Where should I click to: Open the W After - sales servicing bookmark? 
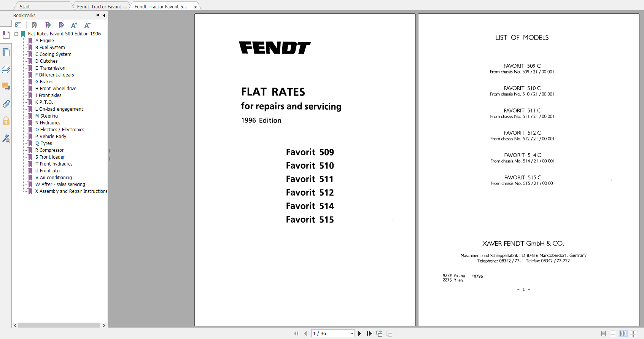point(60,185)
